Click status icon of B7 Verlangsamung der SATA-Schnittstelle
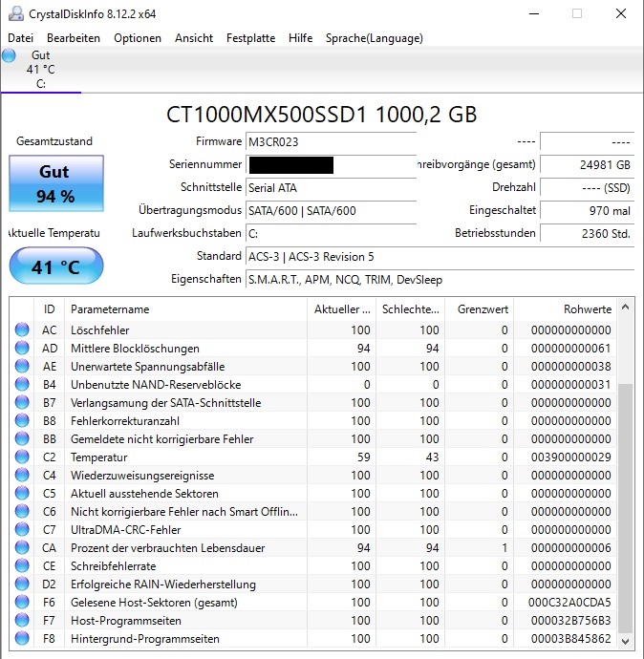 point(22,402)
